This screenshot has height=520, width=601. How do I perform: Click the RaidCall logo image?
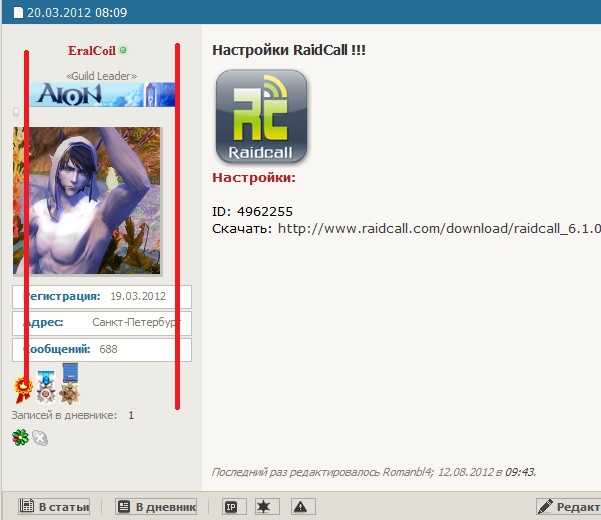click(x=261, y=116)
